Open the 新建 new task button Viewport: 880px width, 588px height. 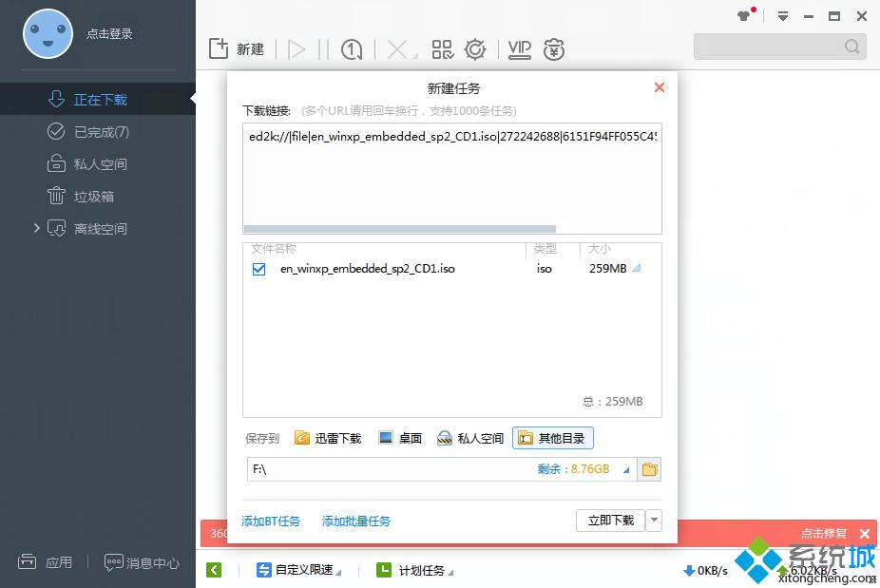(x=237, y=49)
